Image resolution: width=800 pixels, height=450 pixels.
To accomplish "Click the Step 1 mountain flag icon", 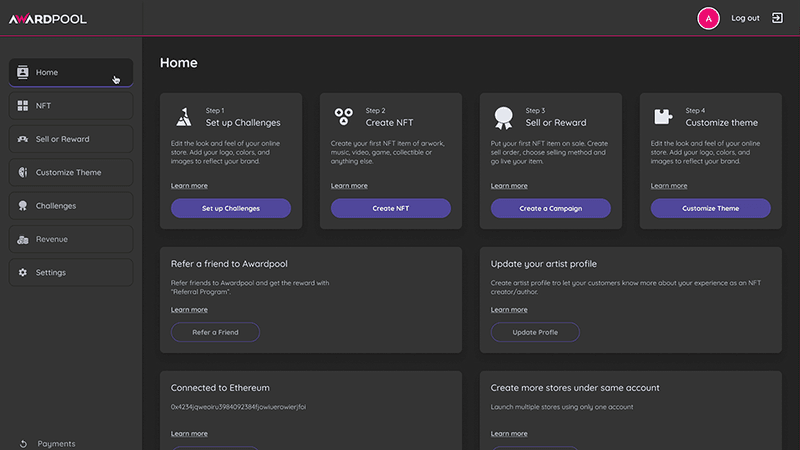I will (184, 117).
